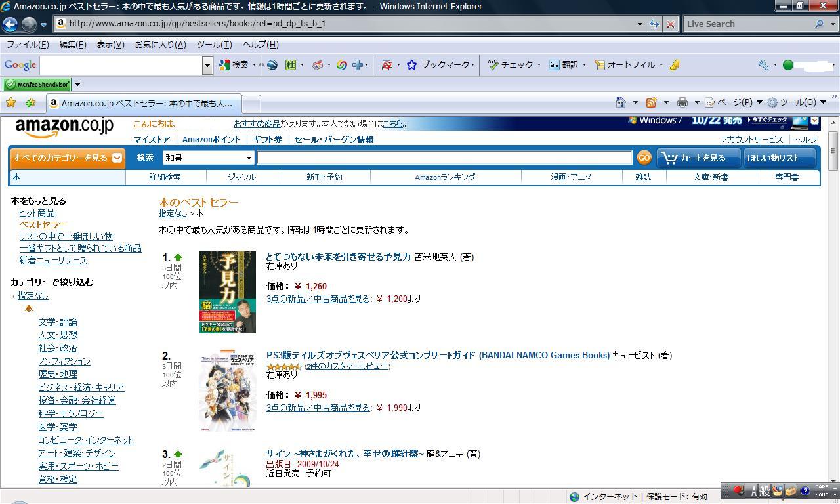Image resolution: width=840 pixels, height=504 pixels.
Task: Click the Google toolbar blue plus icon
Action: click(358, 64)
